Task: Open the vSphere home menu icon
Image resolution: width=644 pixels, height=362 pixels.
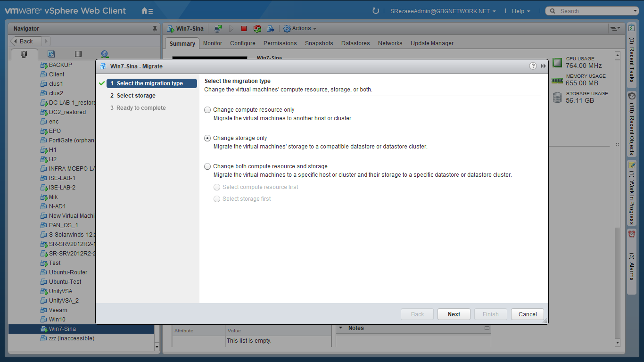Action: click(147, 11)
